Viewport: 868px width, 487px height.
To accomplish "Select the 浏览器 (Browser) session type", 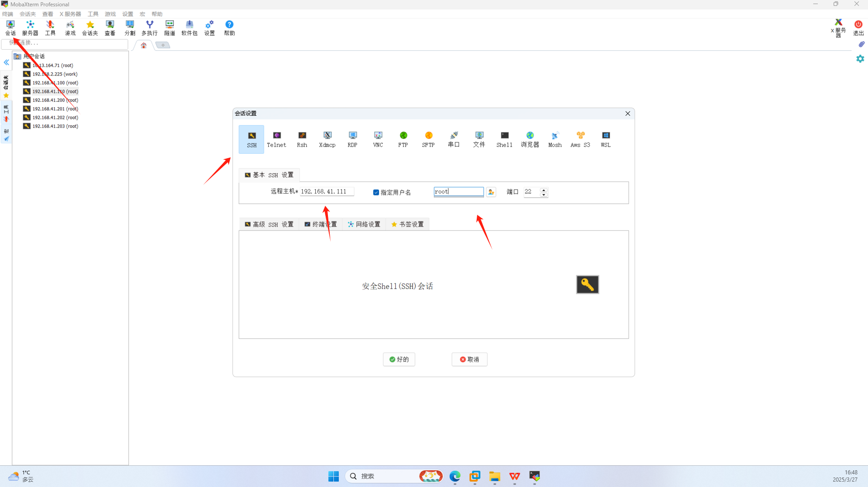I will tap(530, 139).
